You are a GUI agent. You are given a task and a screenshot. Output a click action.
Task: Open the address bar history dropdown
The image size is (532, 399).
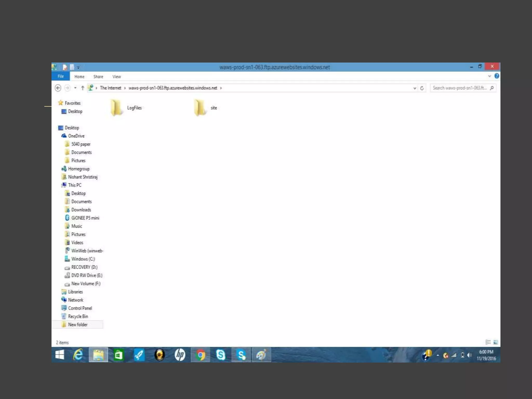(415, 88)
